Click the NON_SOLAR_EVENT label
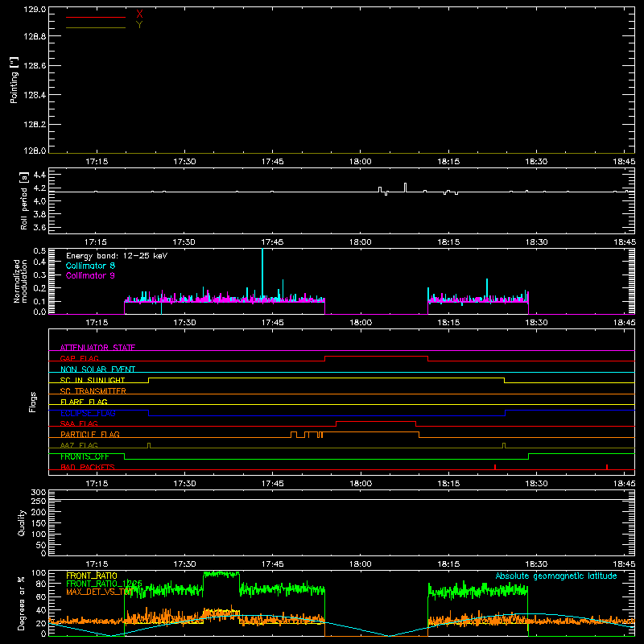This screenshot has height=644, width=644. [97, 369]
